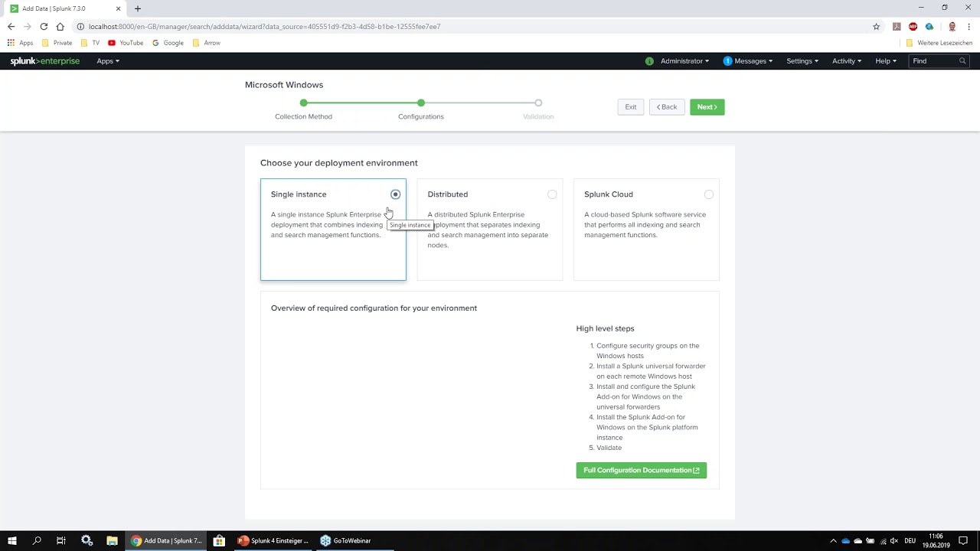The width and height of the screenshot is (980, 551).
Task: Open Full Configuration Documentation
Action: [642, 471]
